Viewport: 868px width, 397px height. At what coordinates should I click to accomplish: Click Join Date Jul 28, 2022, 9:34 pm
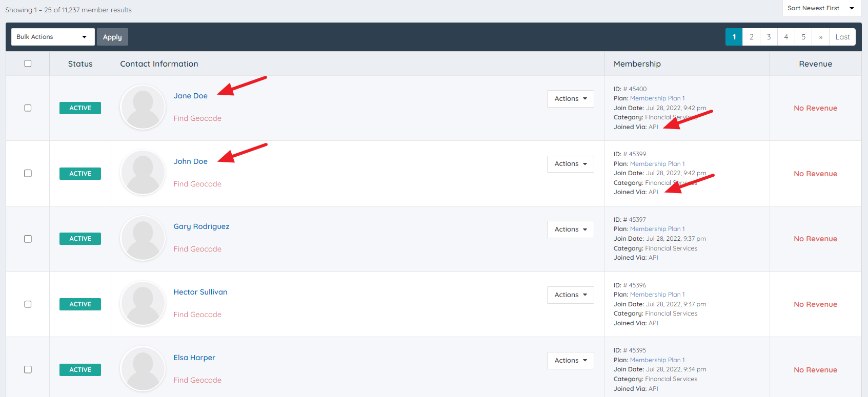660,369
